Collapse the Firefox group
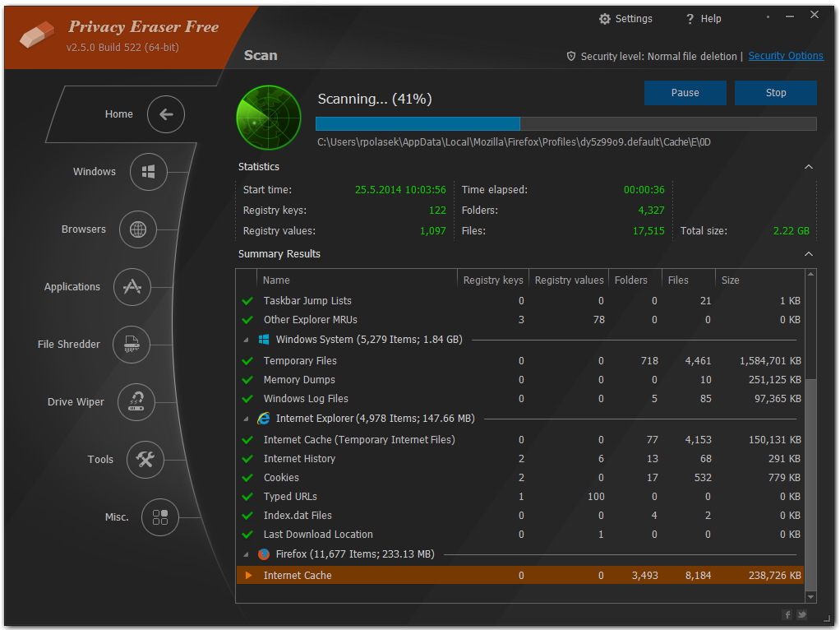Screen dimensions: 840x630 point(246,554)
